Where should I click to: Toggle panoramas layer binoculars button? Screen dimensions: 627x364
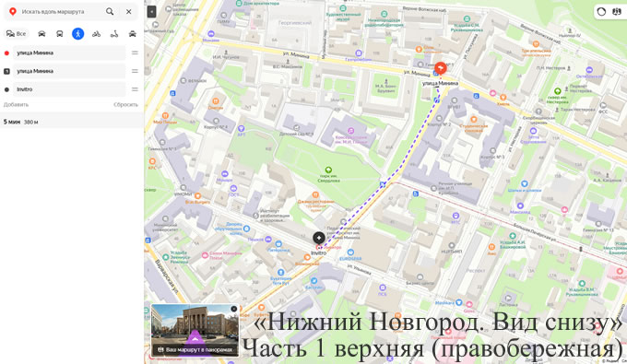pyautogui.click(x=616, y=12)
